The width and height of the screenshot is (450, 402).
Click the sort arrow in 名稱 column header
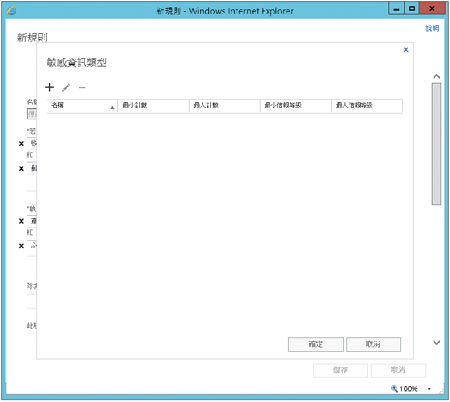coord(112,107)
